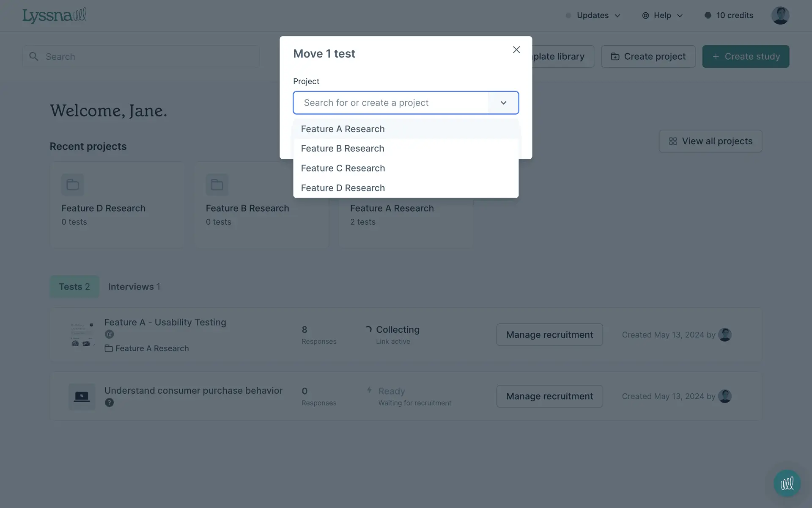812x508 pixels.
Task: Click the Create study button
Action: pyautogui.click(x=745, y=56)
